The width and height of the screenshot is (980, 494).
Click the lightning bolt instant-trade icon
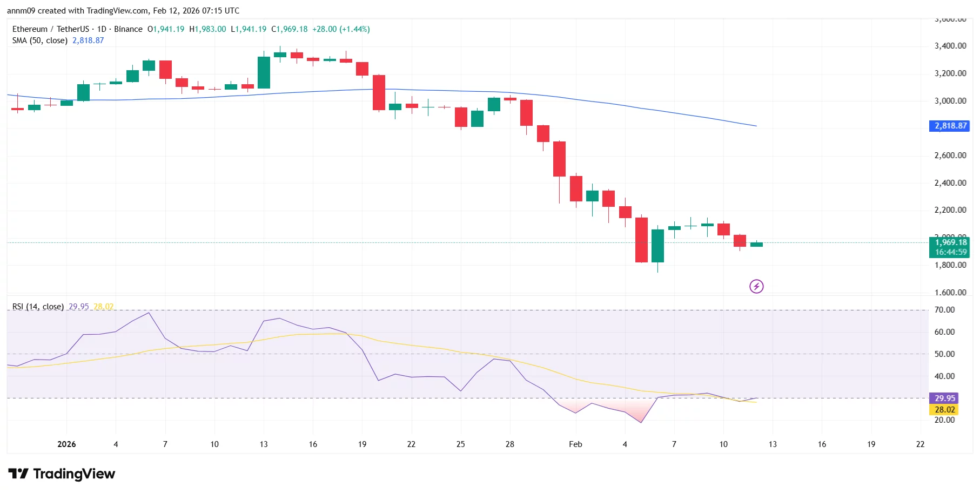tap(756, 287)
